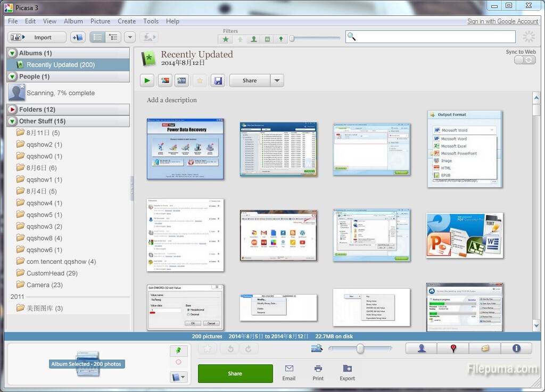Adjust the thumbnail size slider handle
545x392 pixels.
(x=360, y=348)
